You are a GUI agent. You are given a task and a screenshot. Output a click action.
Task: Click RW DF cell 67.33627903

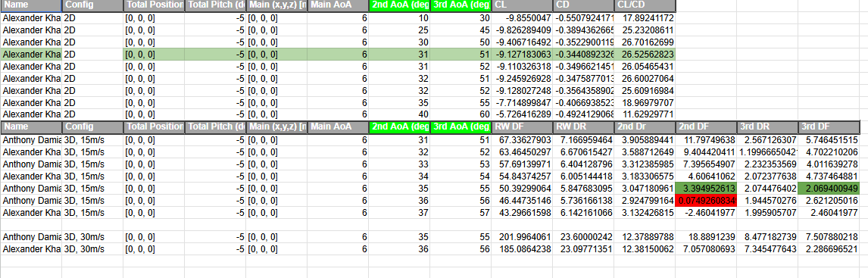click(x=522, y=140)
